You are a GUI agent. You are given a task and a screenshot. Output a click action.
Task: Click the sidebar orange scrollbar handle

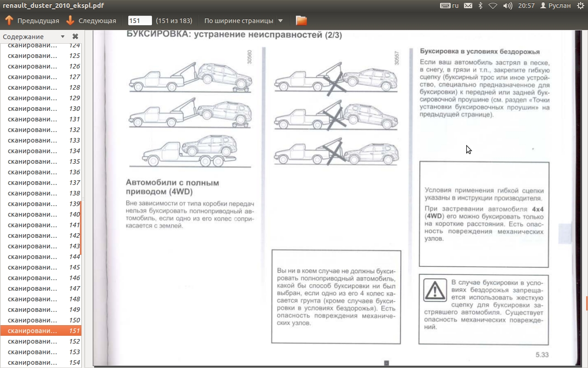81,228
